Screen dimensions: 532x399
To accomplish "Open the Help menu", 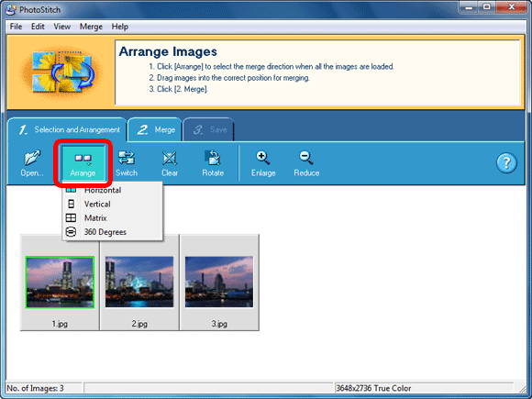I will point(120,27).
